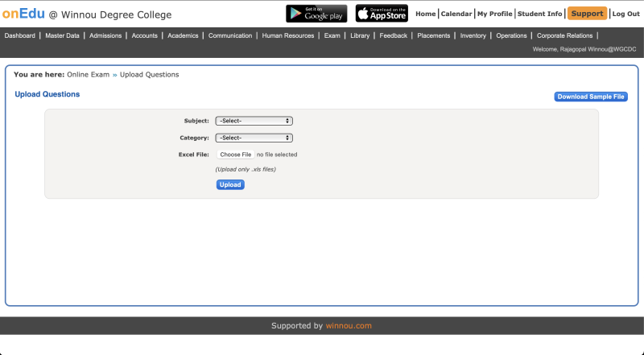The width and height of the screenshot is (644, 355).
Task: Open the orange Support button
Action: point(587,14)
